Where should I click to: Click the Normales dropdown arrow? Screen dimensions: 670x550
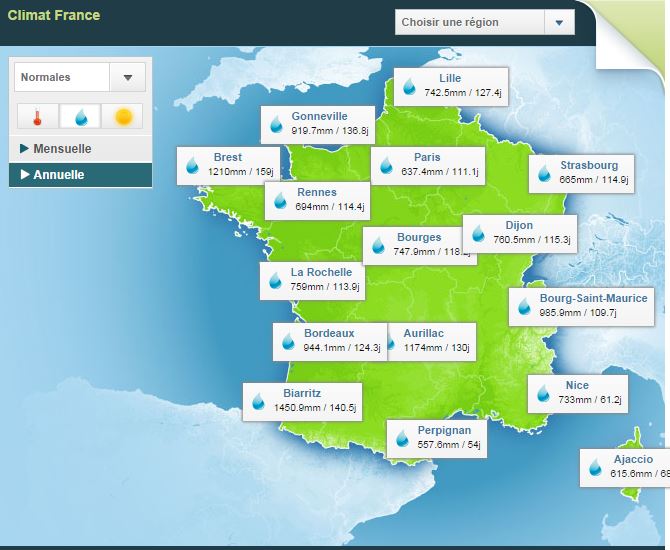127,77
